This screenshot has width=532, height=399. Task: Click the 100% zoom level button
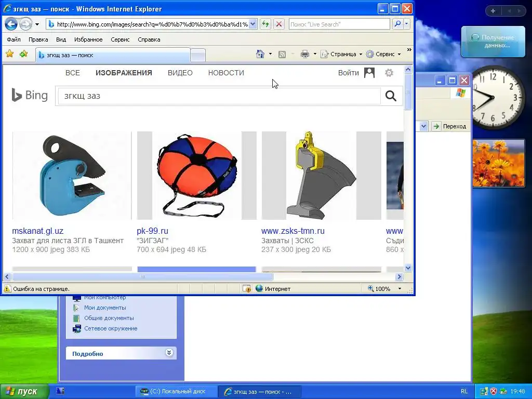coord(379,289)
